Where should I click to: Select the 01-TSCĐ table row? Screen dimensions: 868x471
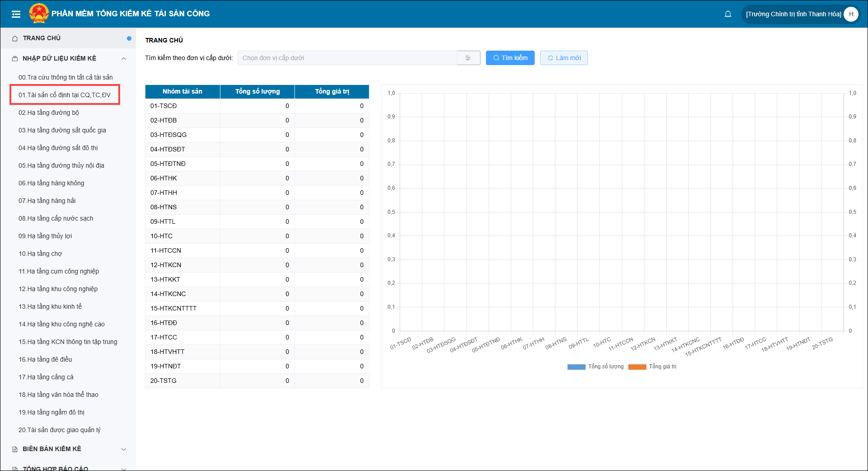tap(257, 106)
